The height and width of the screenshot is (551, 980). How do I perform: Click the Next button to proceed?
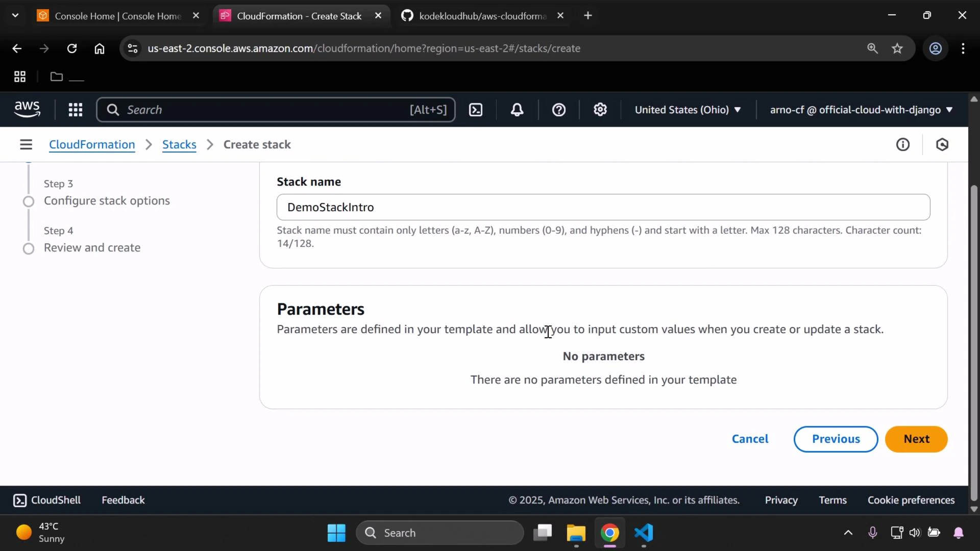916,439
